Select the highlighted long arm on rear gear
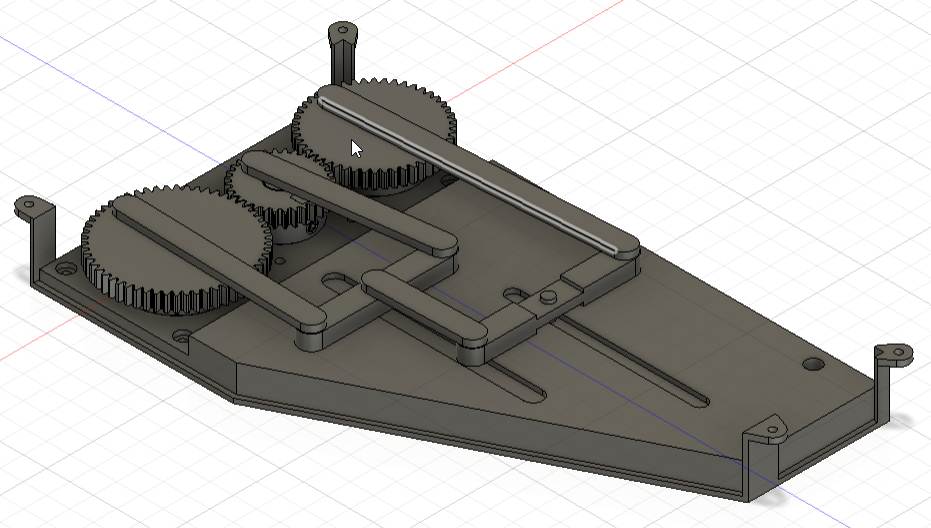931x528 pixels. click(x=478, y=172)
